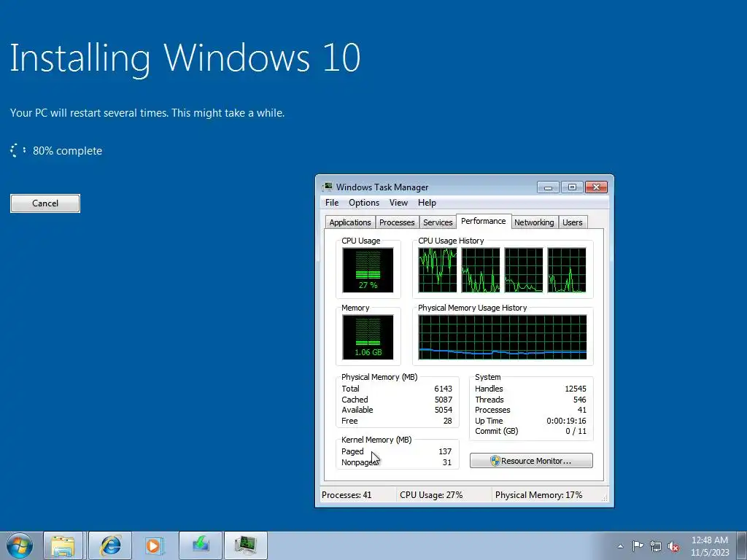
Task: Click the Threads value 546
Action: click(580, 400)
